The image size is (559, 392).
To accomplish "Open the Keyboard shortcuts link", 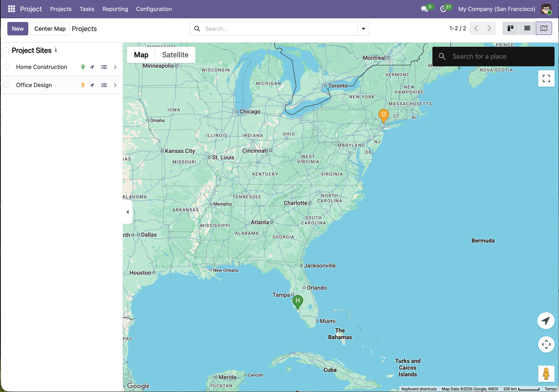I will (x=419, y=389).
